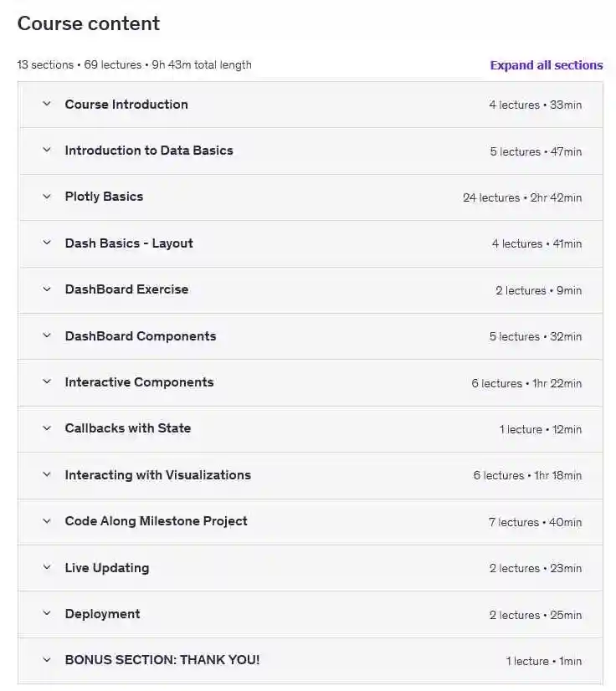This screenshot has height=691, width=616.
Task: Open the Dash Basics - Layout chevron
Action: pos(47,243)
